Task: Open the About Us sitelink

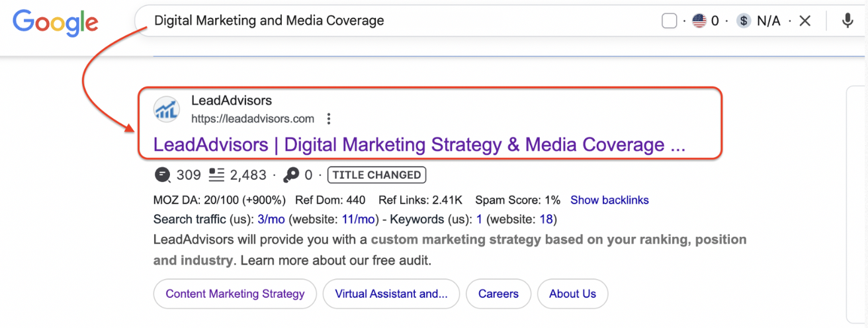Action: point(573,294)
